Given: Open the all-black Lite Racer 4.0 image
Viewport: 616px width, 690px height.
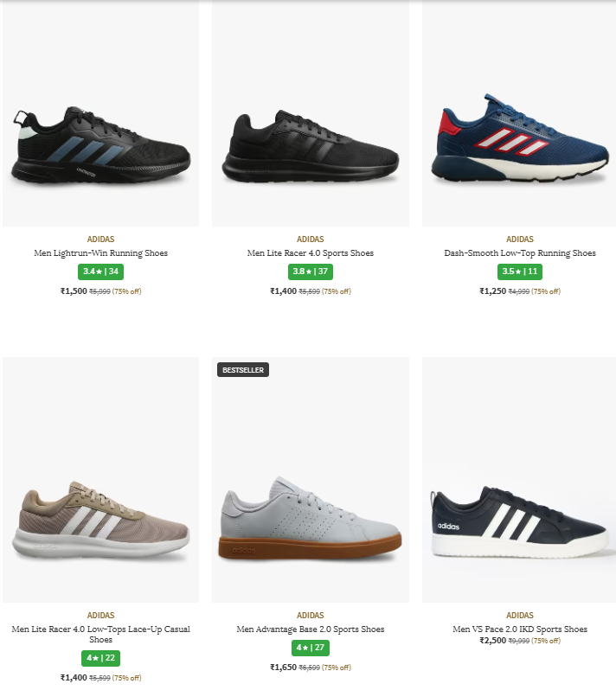Looking at the screenshot, I should 311,147.
